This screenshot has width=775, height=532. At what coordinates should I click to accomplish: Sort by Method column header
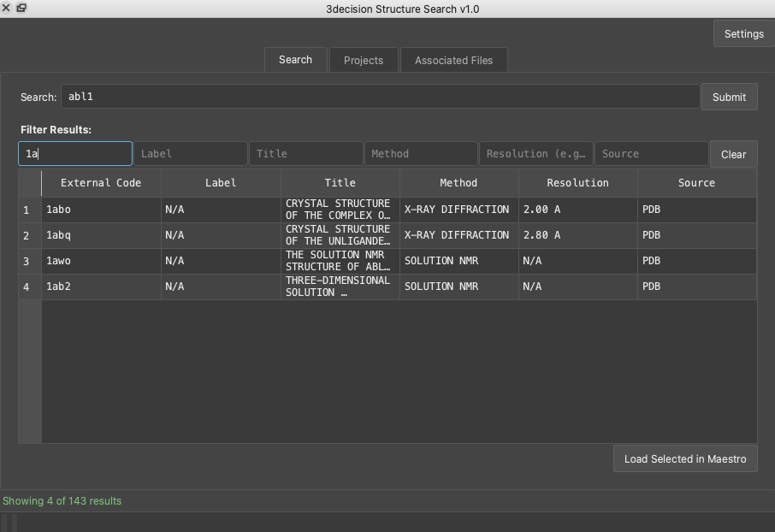click(458, 183)
